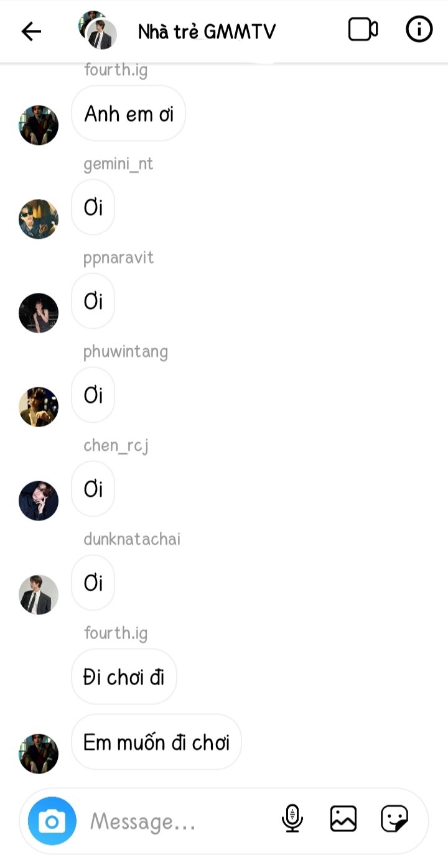
Task: Record a voice message with the microphone icon
Action: (292, 819)
